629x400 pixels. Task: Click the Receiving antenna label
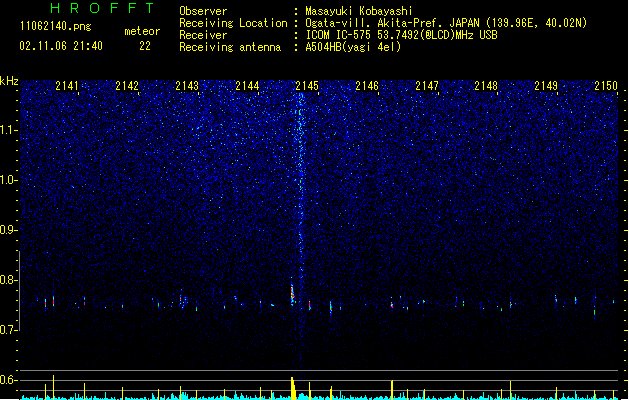[x=230, y=47]
